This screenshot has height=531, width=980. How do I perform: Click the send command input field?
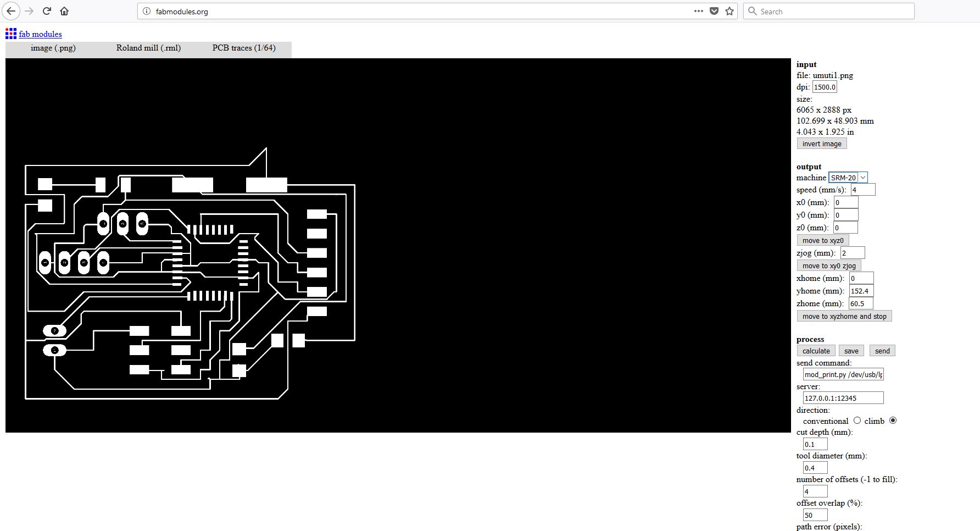843,374
